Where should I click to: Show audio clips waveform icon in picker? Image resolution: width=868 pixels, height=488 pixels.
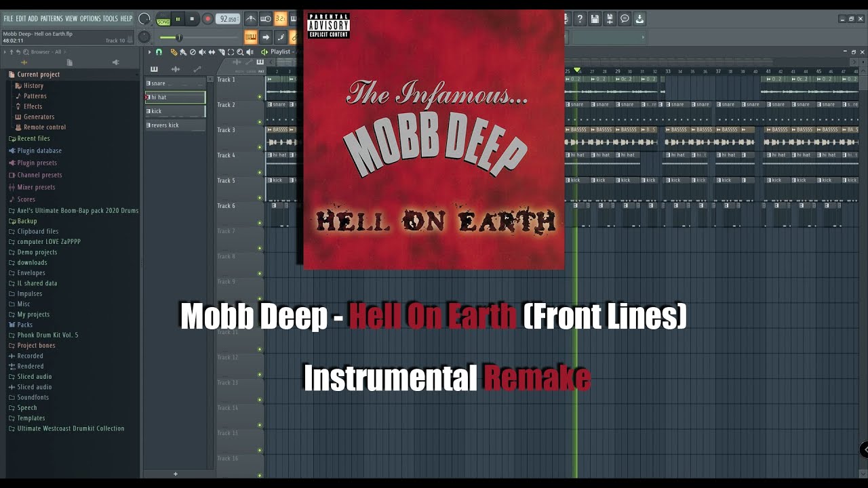(176, 69)
